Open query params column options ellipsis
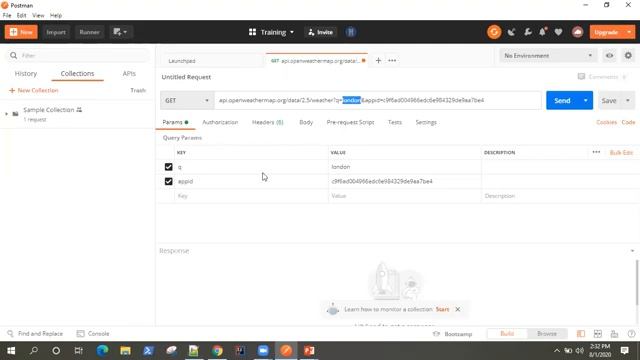 [x=596, y=152]
